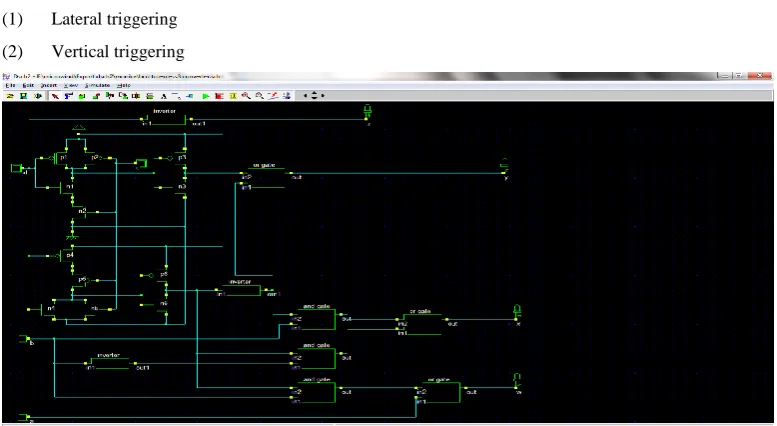Open the Edit menu
Viewport: 777px width, 426px height.
point(28,85)
